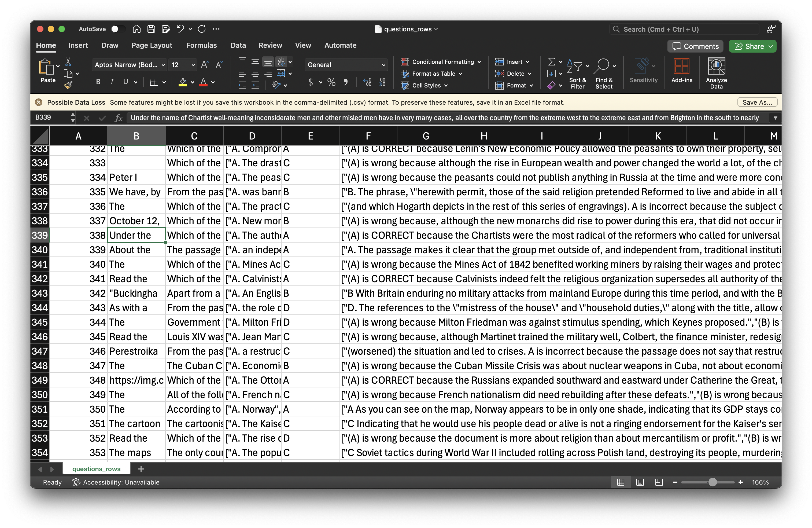812x528 pixels.
Task: Click Decrease Decimal icon
Action: click(x=381, y=82)
